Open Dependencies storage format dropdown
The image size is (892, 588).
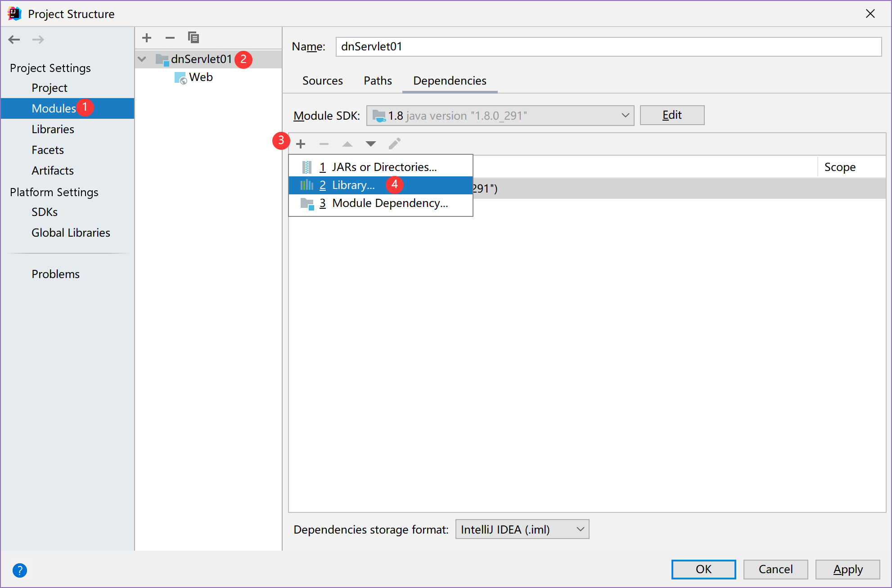522,530
